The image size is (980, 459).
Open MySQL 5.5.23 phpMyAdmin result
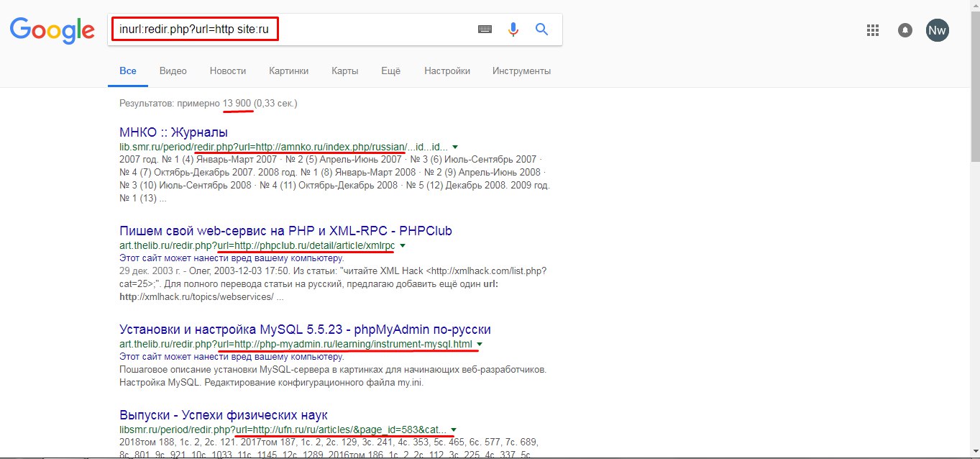(305, 330)
